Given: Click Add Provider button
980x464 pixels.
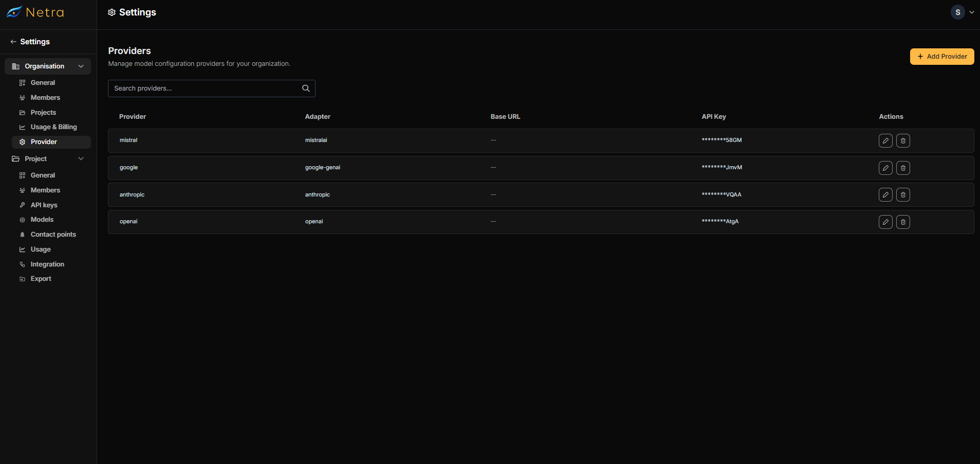Looking at the screenshot, I should [x=942, y=57].
